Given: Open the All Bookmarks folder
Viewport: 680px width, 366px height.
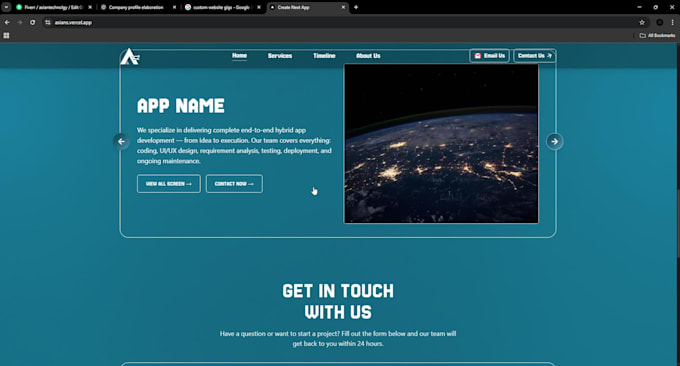Looking at the screenshot, I should pos(657,36).
